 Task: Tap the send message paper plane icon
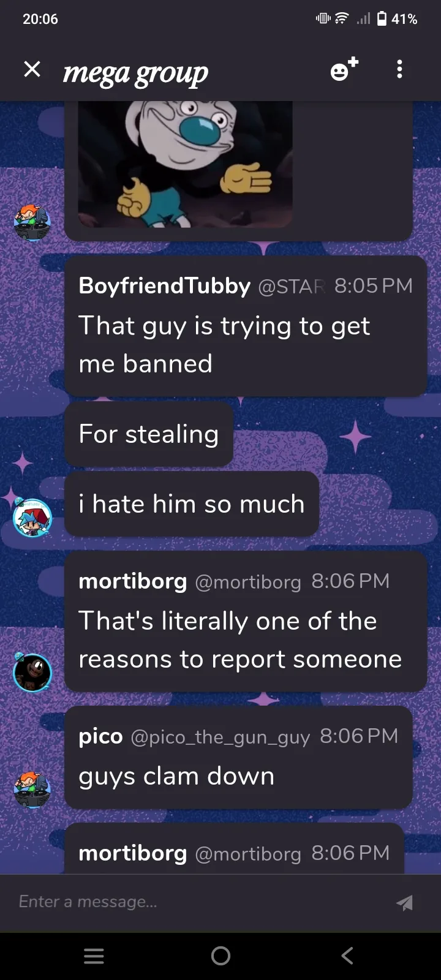tap(404, 903)
